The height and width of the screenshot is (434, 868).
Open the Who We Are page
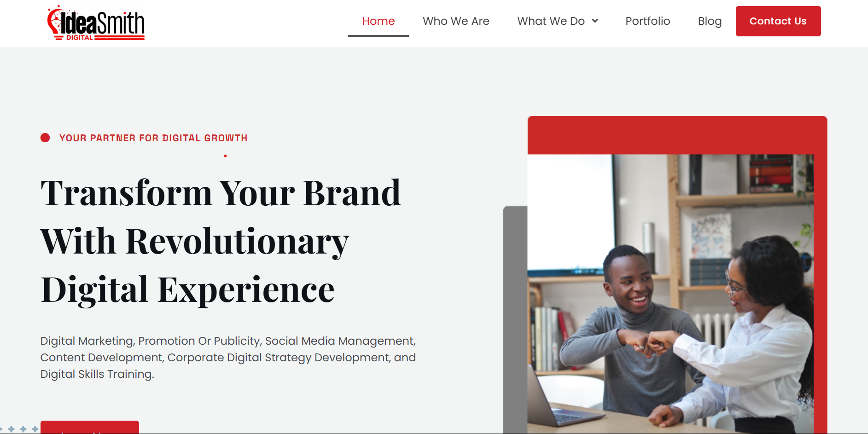(x=456, y=21)
